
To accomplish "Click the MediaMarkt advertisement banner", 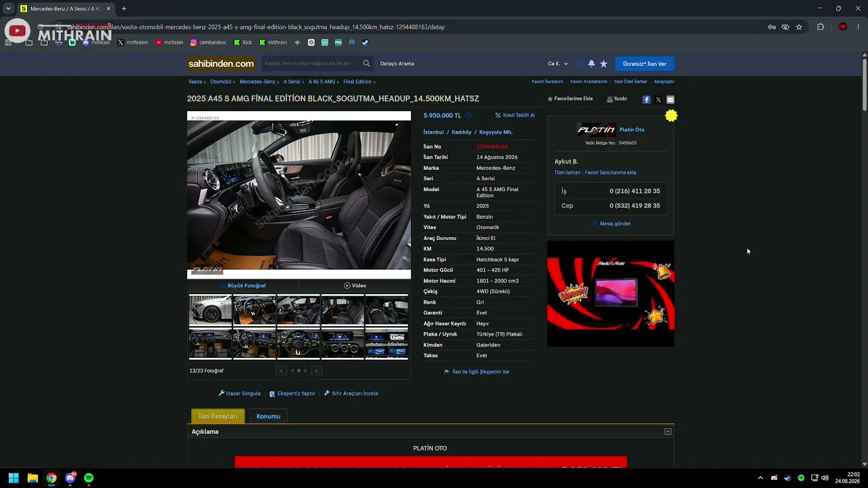I will coord(611,293).
